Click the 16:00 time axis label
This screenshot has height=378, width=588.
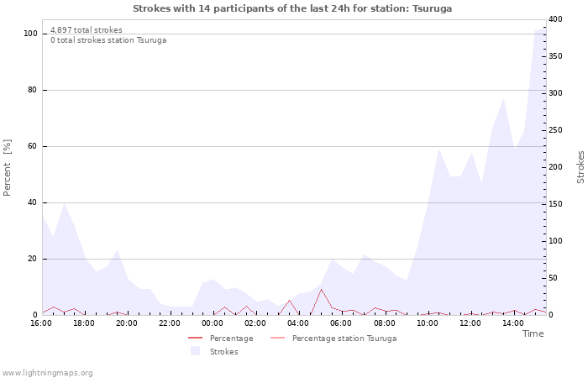click(x=41, y=323)
